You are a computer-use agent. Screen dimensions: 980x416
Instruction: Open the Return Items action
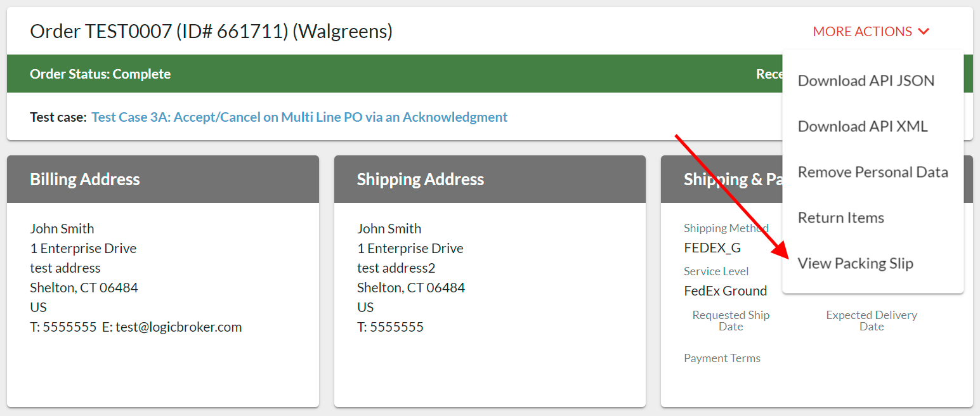(840, 218)
